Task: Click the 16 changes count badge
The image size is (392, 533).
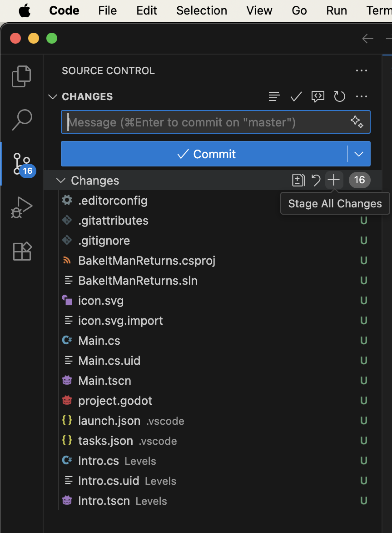Action: (x=359, y=180)
